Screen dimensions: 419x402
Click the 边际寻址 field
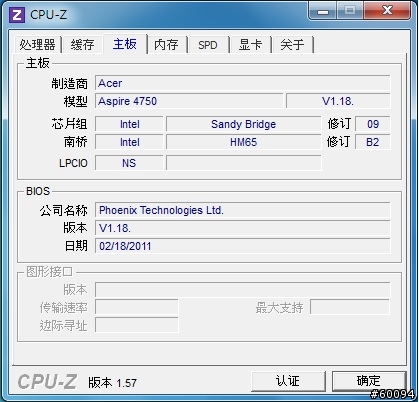[137, 325]
